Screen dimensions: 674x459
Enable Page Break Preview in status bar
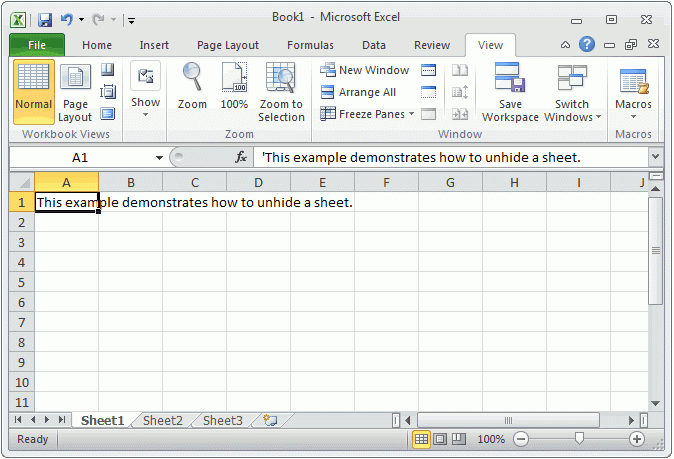pos(458,439)
